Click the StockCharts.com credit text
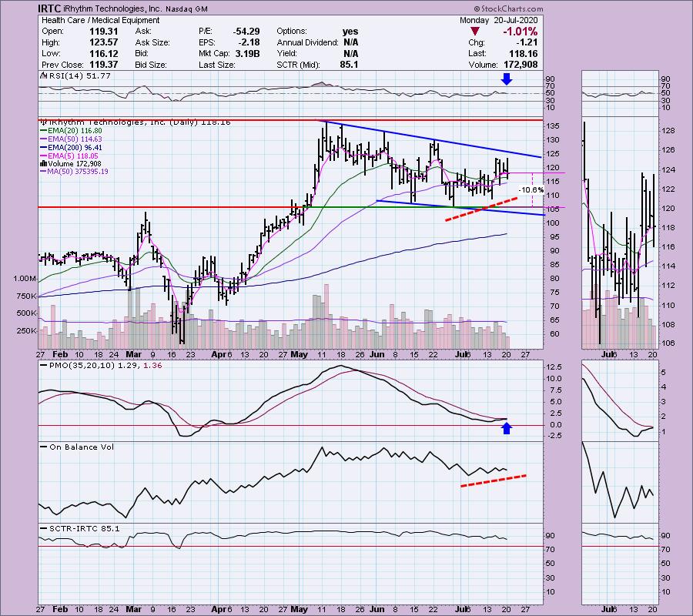Viewport: 693px width, 616px height. click(508, 8)
